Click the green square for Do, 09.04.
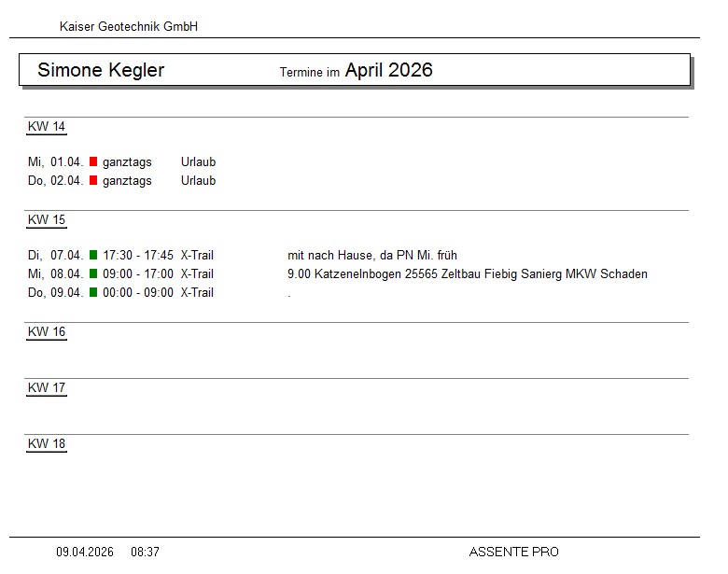Image resolution: width=728 pixels, height=574 pixels. (93, 293)
